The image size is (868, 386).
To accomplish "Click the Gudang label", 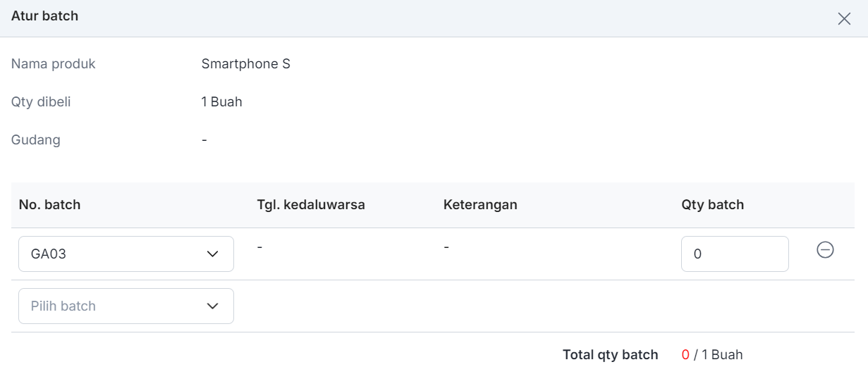I will tap(36, 140).
